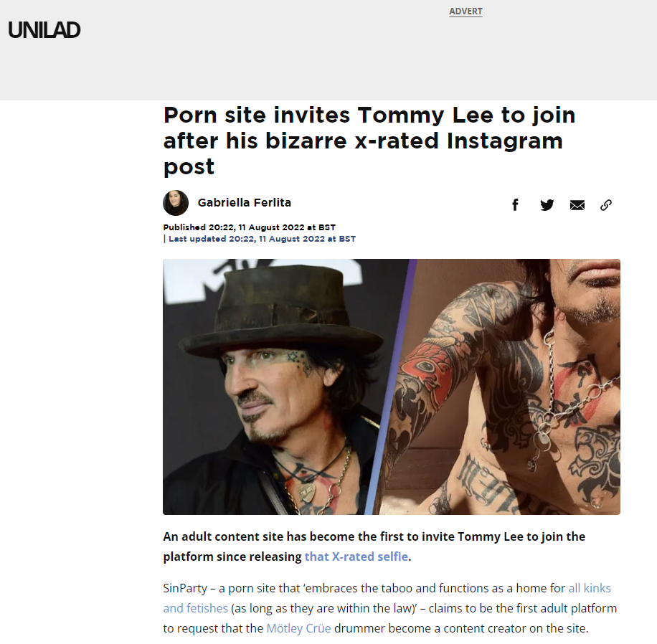
Task: Open the article header image
Action: coord(392,387)
